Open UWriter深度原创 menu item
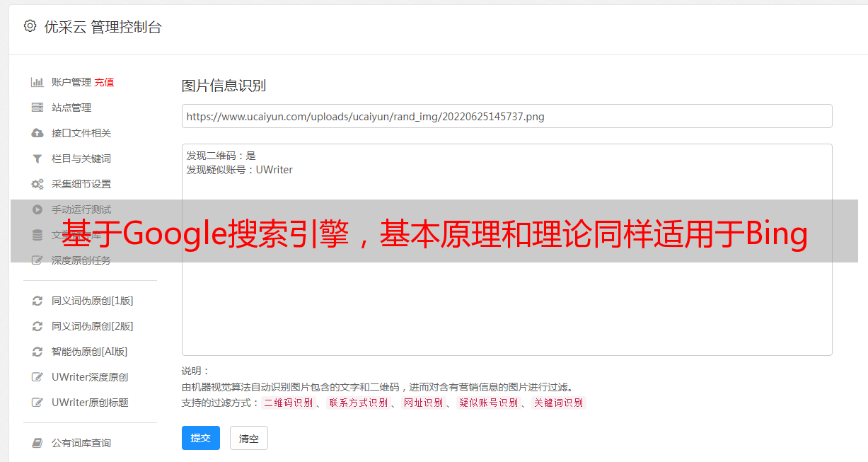This screenshot has height=462, width=868. point(90,377)
